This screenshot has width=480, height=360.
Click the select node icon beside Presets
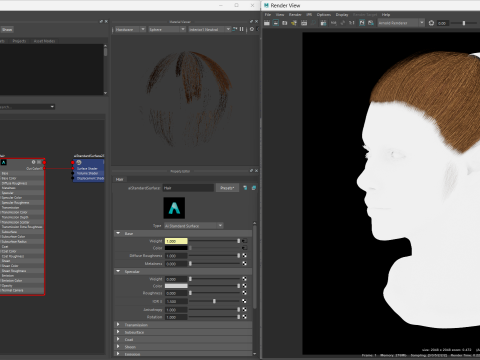[245, 188]
